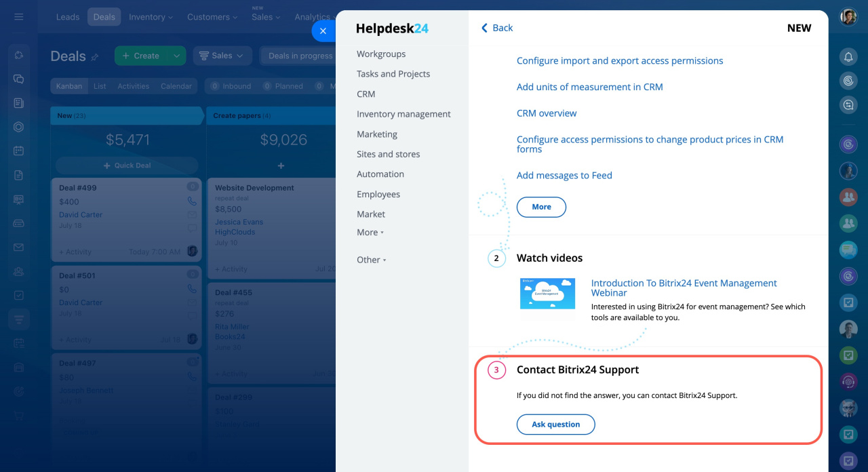Switch to the Kanban view tab

click(x=69, y=86)
